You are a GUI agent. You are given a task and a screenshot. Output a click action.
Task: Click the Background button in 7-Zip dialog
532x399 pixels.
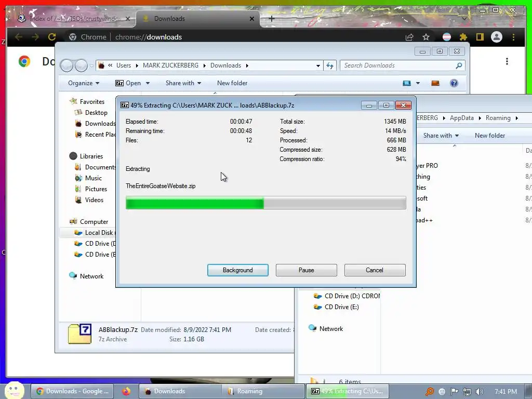click(237, 270)
